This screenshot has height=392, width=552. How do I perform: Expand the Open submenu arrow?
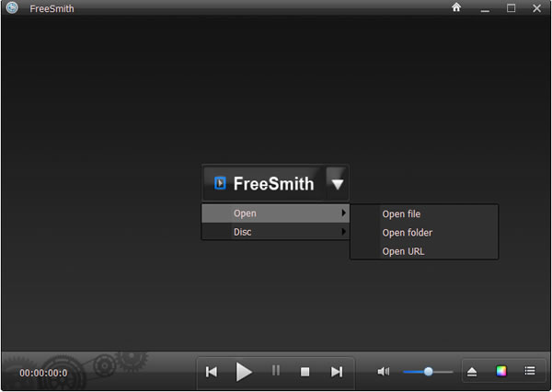pos(343,213)
